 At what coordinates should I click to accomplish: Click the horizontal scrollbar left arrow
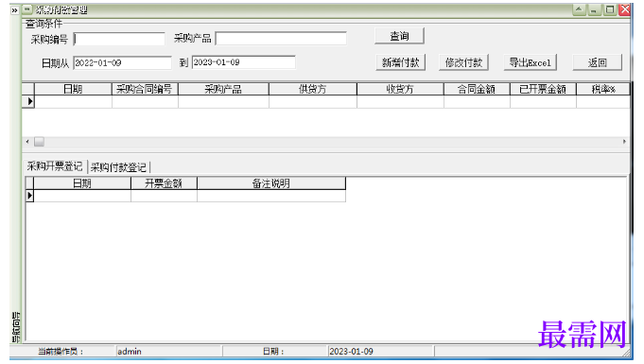click(x=27, y=142)
